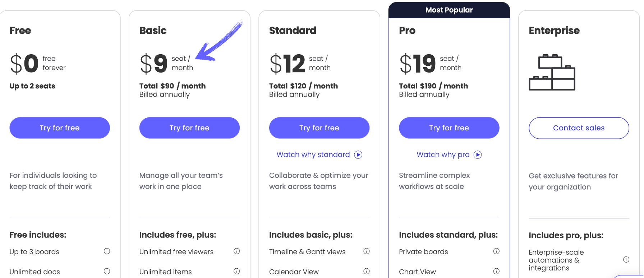This screenshot has width=644, height=278.
Task: Click Try for free under Free plan
Action: [x=60, y=128]
